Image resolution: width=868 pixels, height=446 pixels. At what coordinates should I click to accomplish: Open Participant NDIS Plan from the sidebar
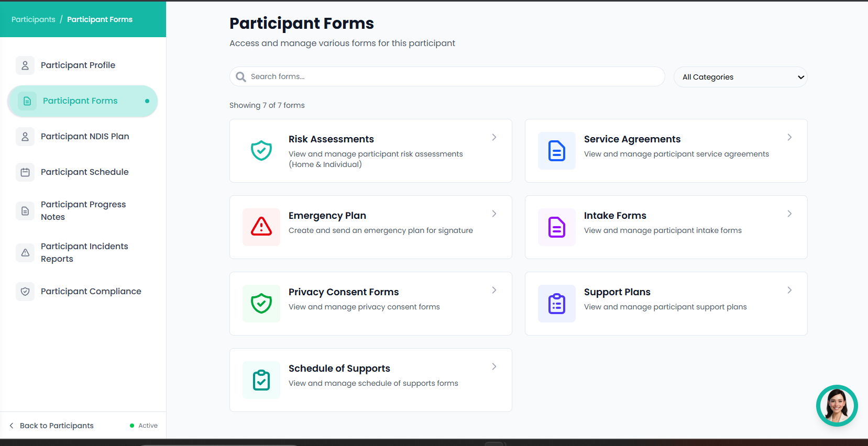pyautogui.click(x=85, y=136)
